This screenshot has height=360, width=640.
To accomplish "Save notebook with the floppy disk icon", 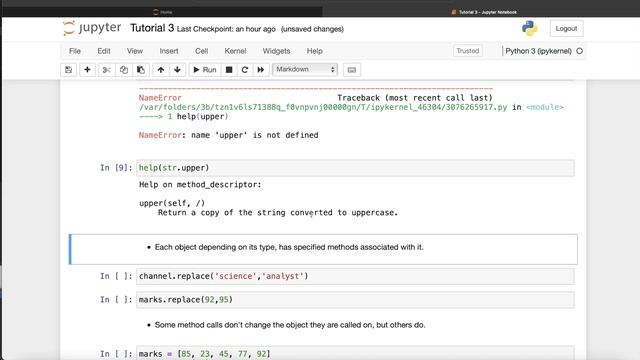I will [69, 70].
